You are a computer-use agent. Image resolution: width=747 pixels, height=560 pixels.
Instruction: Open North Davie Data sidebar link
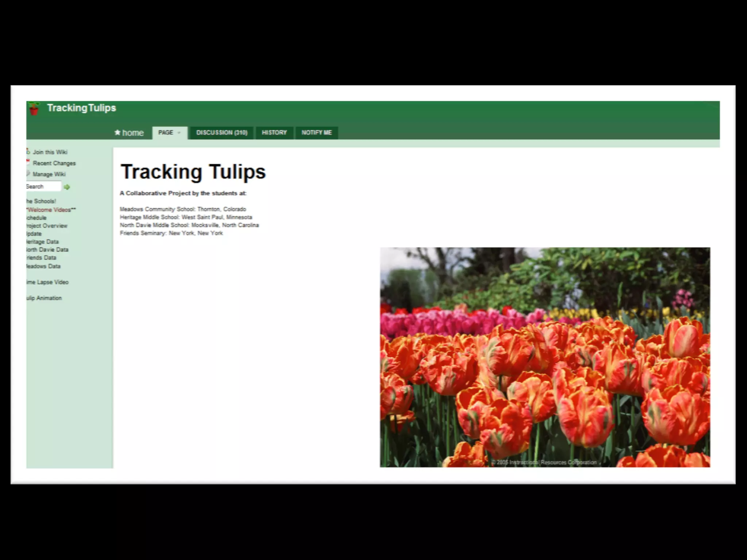[47, 250]
